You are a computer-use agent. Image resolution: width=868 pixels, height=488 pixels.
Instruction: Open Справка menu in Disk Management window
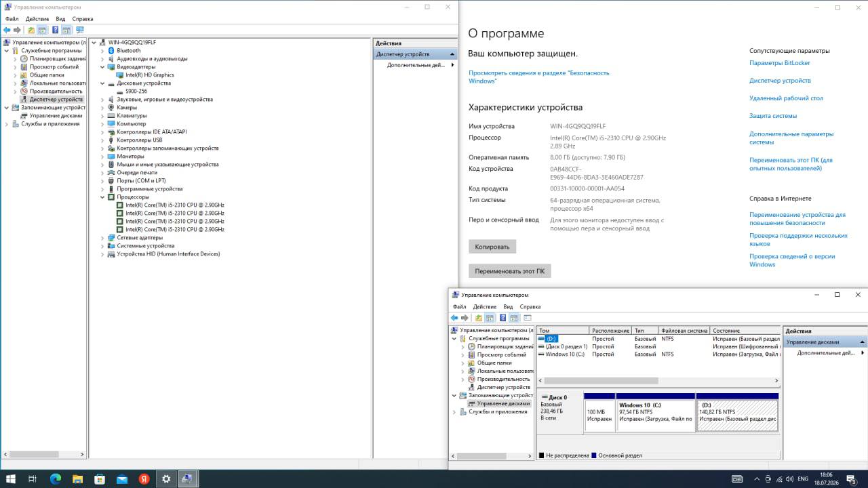[x=530, y=307]
